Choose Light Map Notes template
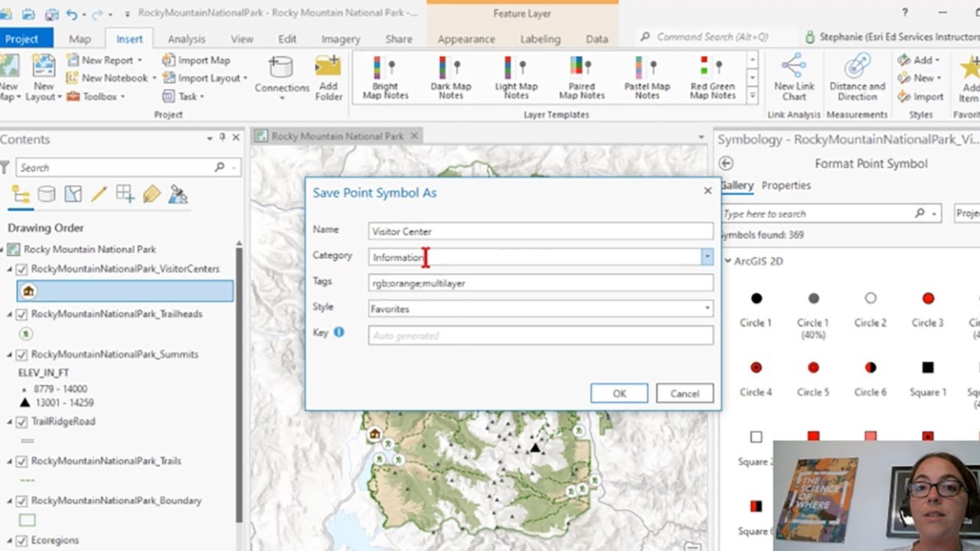Viewport: 980px width, 551px height. 516,77
